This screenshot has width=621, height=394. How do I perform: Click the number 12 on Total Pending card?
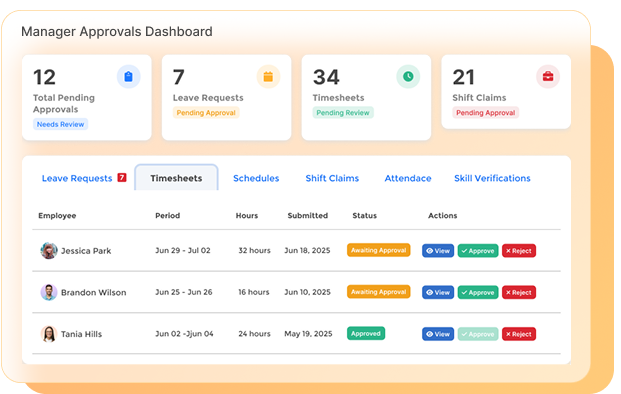point(44,77)
